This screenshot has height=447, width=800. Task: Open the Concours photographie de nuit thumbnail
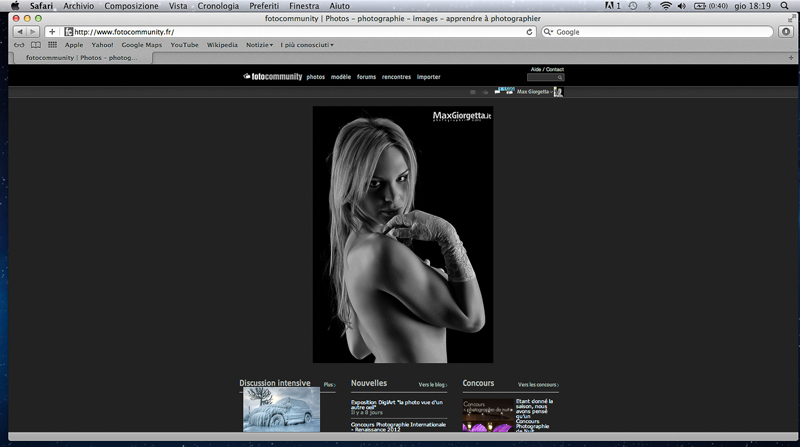488,415
